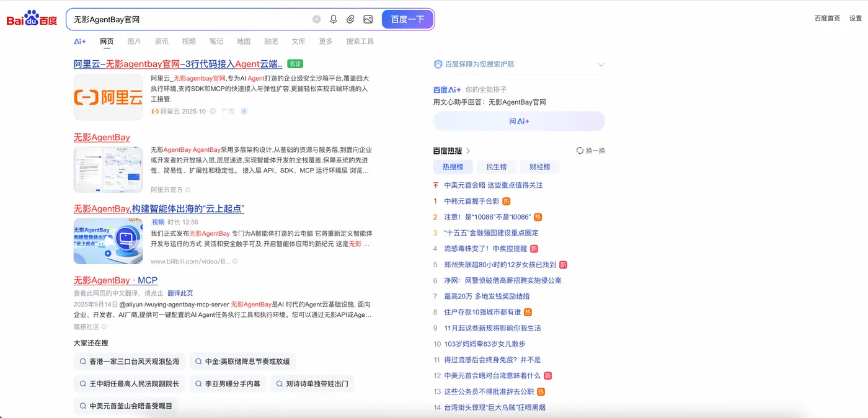Open the 构建智能体出海的“云上起点” video result
The image size is (868, 418).
[159, 209]
